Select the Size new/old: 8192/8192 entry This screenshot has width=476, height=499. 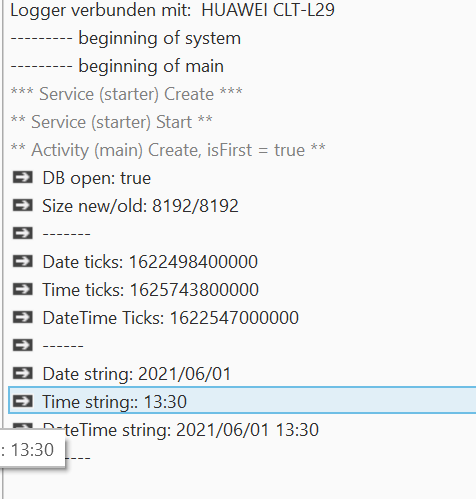coord(140,206)
